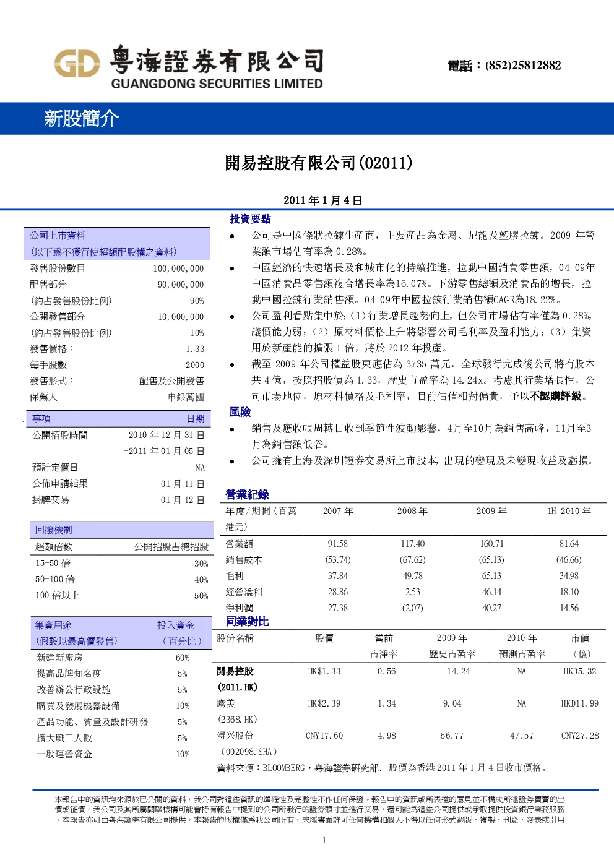Click the share price CNY17.60
The width and height of the screenshot is (614, 868).
coord(324,736)
